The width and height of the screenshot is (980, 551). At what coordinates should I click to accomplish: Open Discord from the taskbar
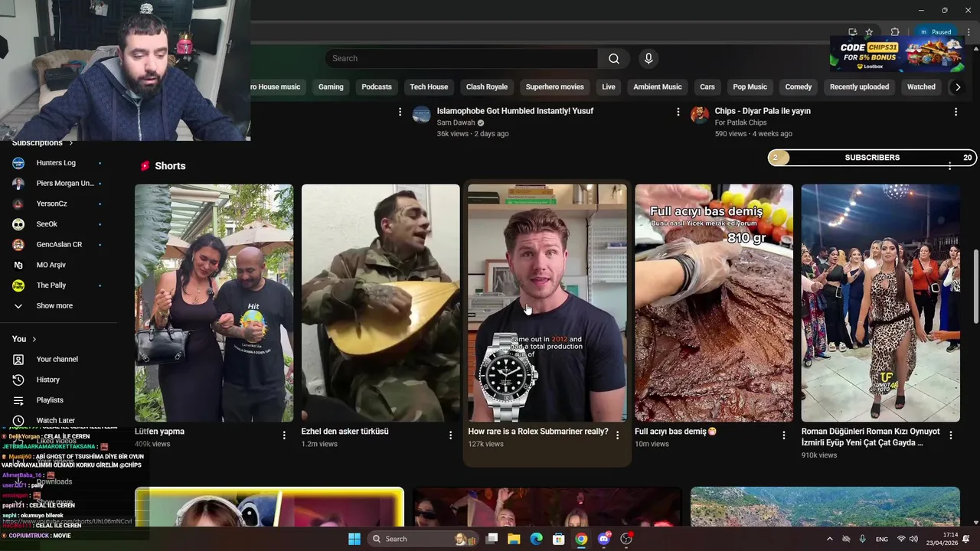604,539
